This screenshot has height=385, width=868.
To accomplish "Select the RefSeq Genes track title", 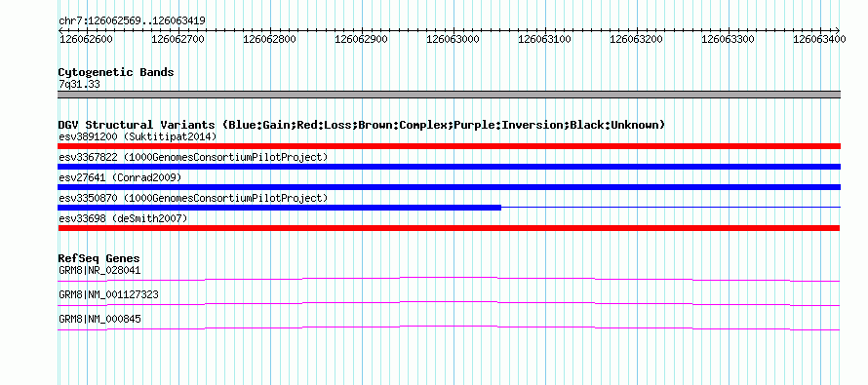I will click(x=99, y=259).
